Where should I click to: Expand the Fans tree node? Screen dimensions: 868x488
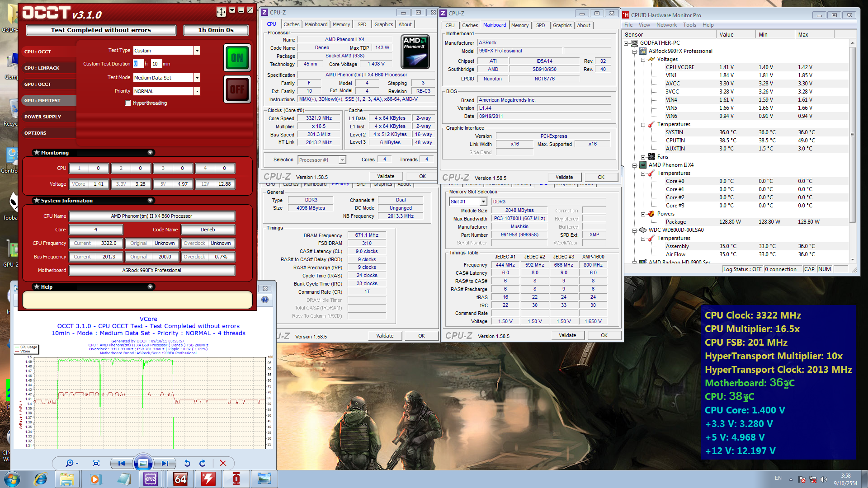click(x=643, y=157)
